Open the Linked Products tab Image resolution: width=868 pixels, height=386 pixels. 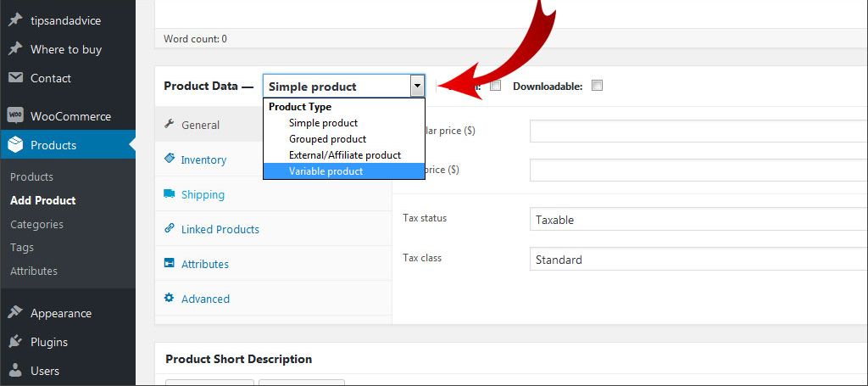[220, 229]
